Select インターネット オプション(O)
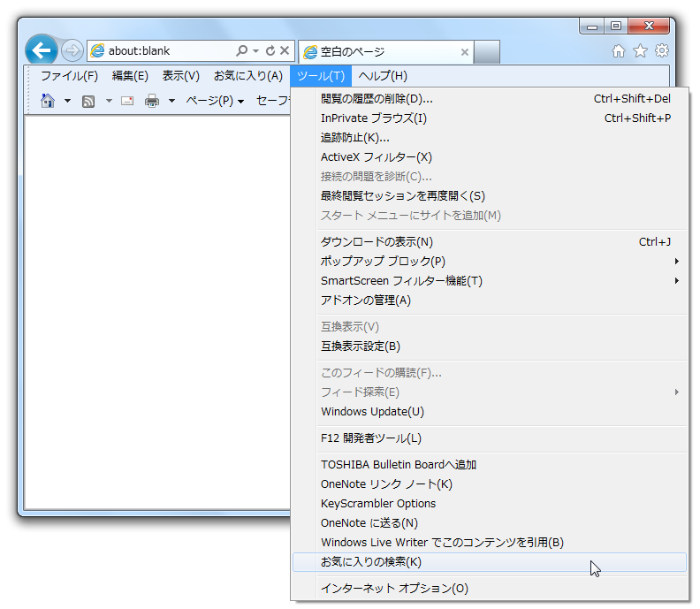700x609 pixels. tap(490, 589)
